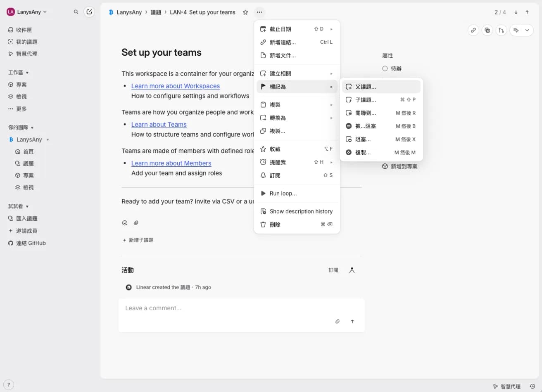This screenshot has width=542, height=392.
Task: Click 新增到專案 in properties
Action: click(400, 166)
